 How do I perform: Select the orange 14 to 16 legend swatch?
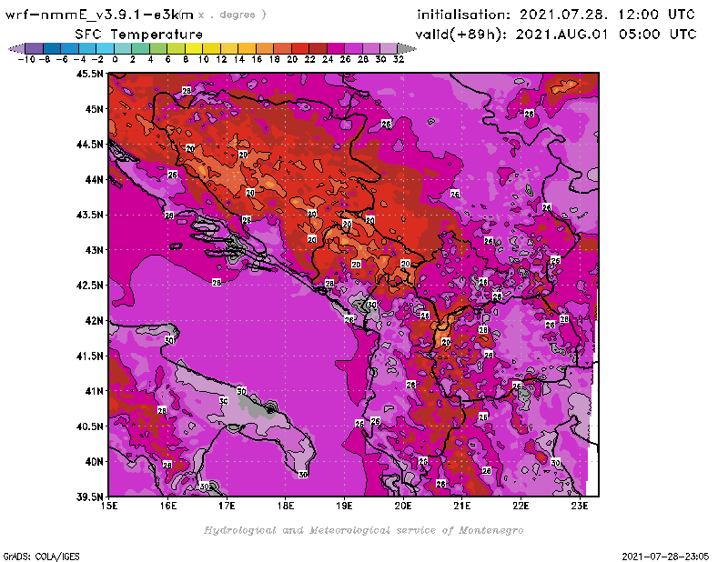[247, 48]
